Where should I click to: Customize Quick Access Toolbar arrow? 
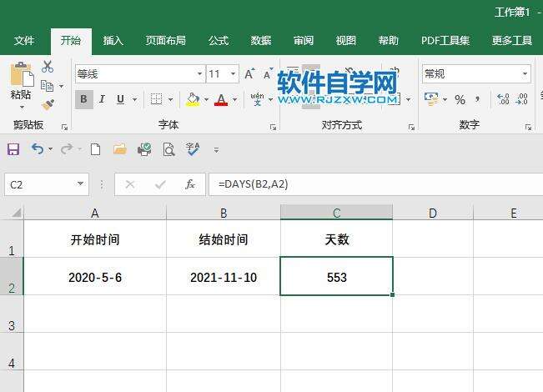coord(216,150)
